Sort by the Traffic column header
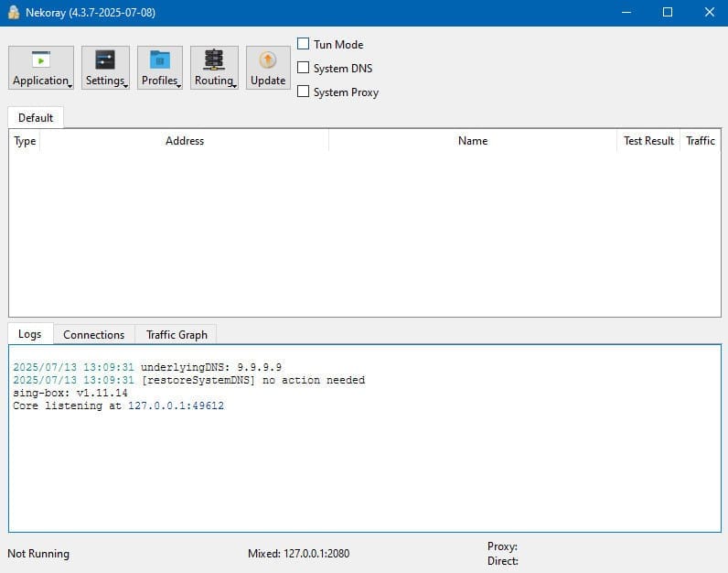 click(x=701, y=141)
